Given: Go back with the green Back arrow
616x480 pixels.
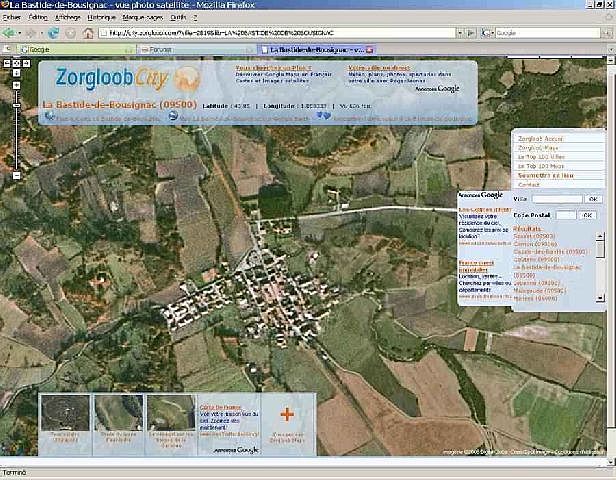Looking at the screenshot, I should coord(8,33).
